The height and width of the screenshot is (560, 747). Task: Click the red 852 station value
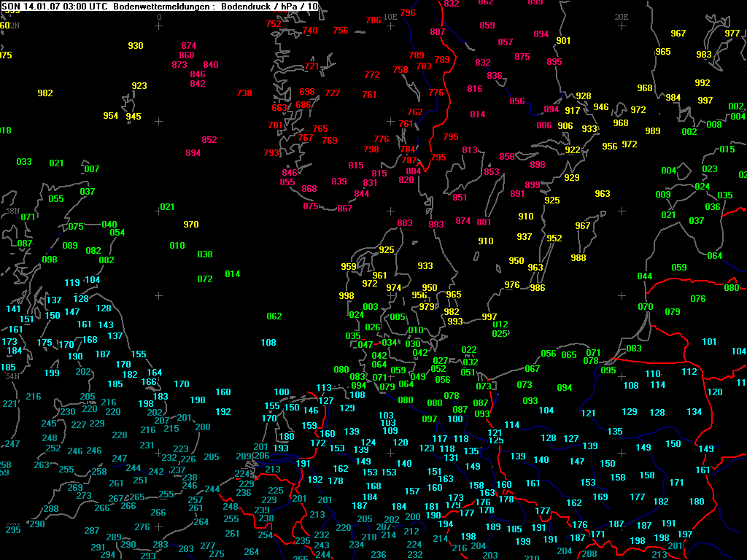tap(209, 140)
